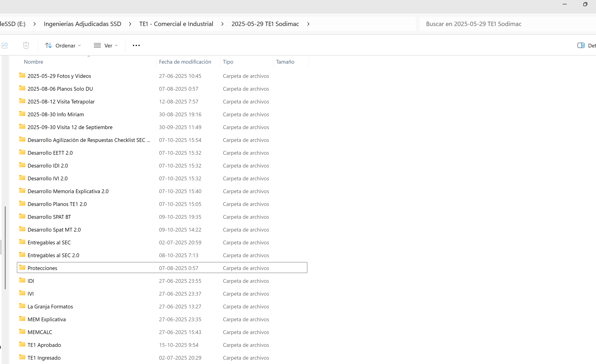Select folder icon of Desarrollo Spat MT 2.0
The width and height of the screenshot is (596, 364).
(22, 229)
